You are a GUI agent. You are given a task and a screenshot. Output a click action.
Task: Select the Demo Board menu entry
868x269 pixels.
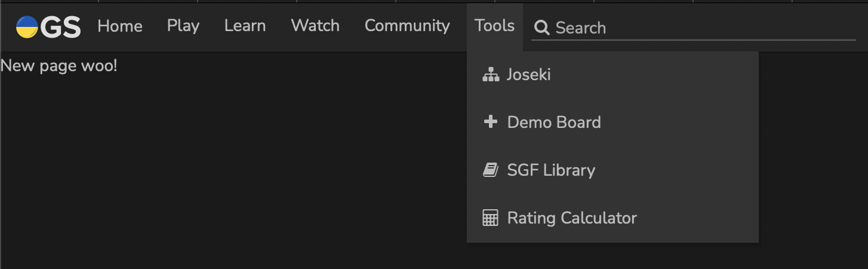point(553,123)
